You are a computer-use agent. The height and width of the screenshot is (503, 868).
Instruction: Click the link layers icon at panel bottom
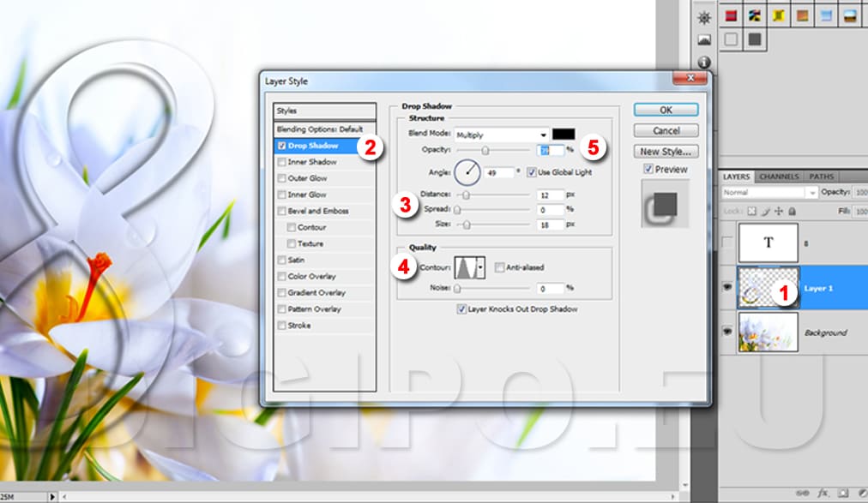[804, 494]
